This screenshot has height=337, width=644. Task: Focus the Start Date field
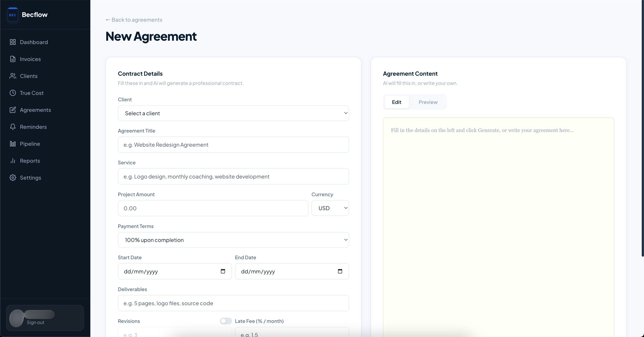click(175, 271)
